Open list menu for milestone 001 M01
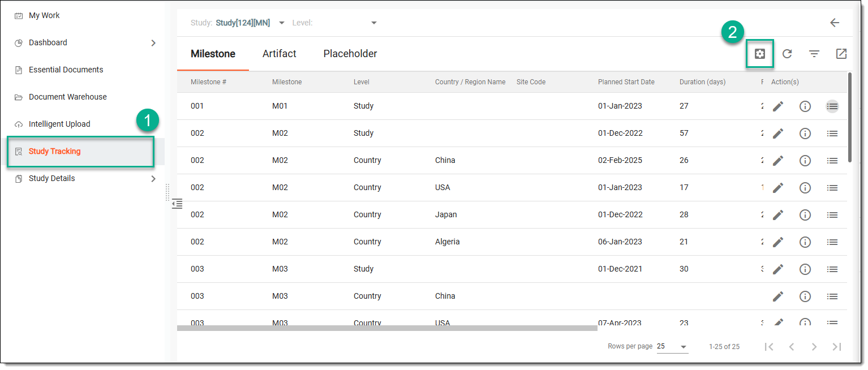 click(832, 106)
